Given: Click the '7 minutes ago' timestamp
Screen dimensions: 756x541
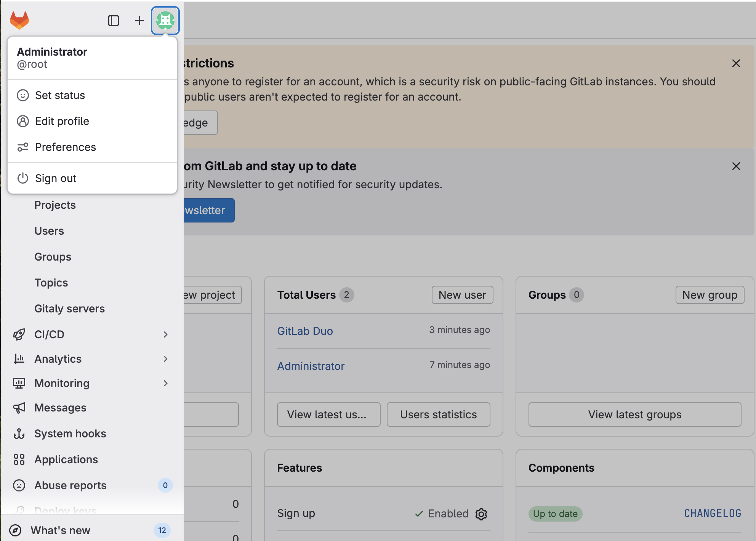Looking at the screenshot, I should [x=460, y=365].
